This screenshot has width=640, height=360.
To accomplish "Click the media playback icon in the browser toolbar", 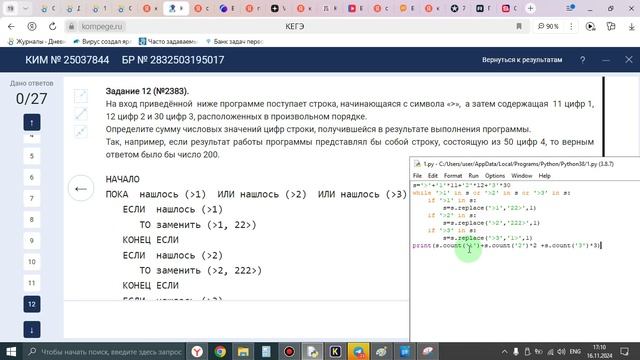I will (x=590, y=27).
